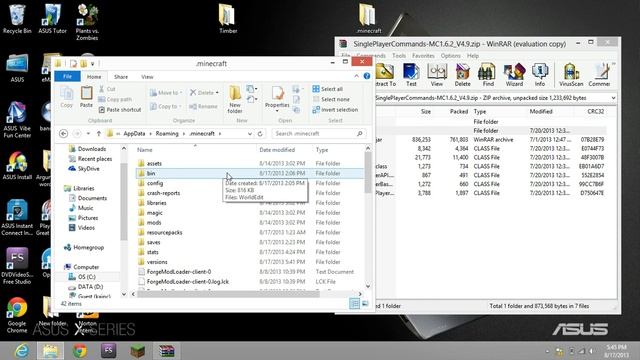Click Select none in the ribbon
The height and width of the screenshot is (360, 640).
[331, 99]
